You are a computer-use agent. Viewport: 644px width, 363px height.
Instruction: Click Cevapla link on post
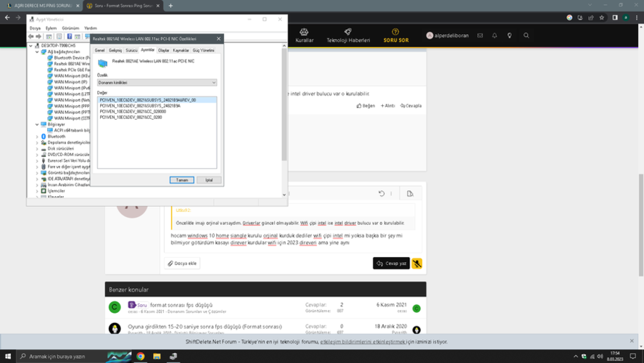(410, 106)
